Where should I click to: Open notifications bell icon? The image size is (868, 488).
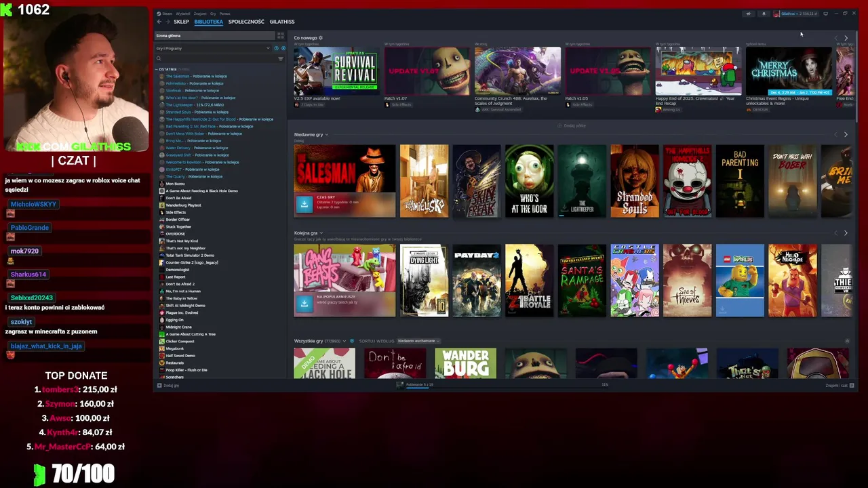(x=764, y=14)
